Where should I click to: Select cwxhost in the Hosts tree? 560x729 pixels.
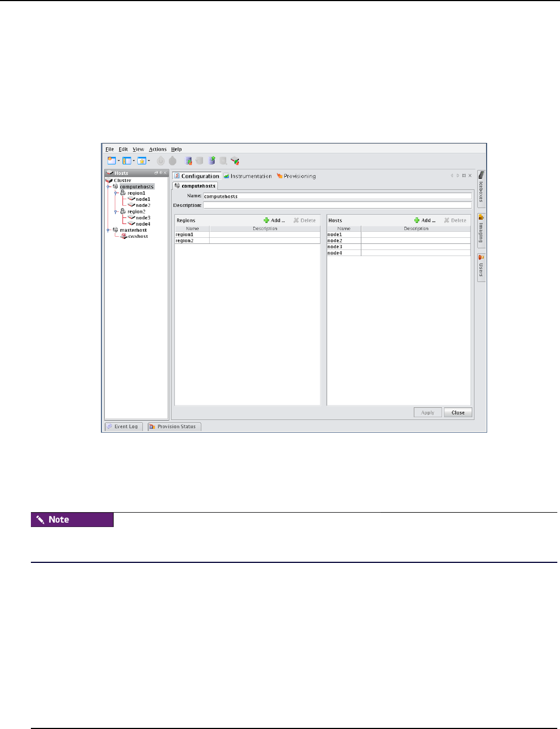[138, 236]
